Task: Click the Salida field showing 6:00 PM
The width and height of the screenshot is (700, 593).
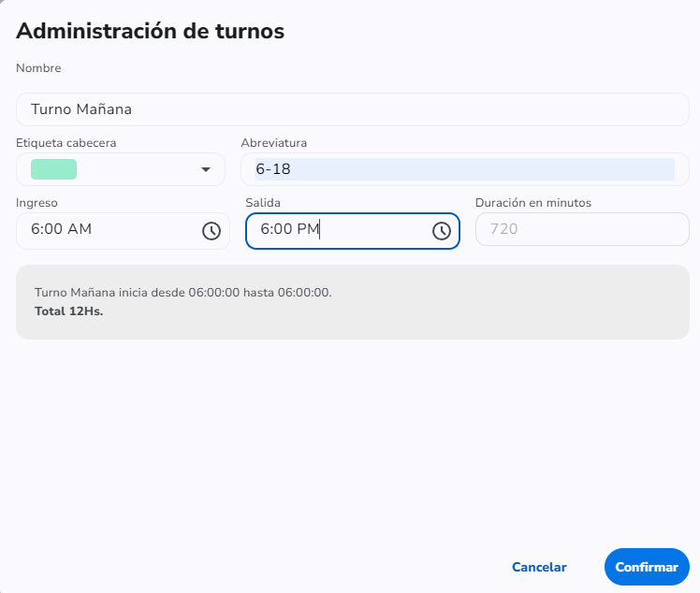Action: tap(353, 231)
